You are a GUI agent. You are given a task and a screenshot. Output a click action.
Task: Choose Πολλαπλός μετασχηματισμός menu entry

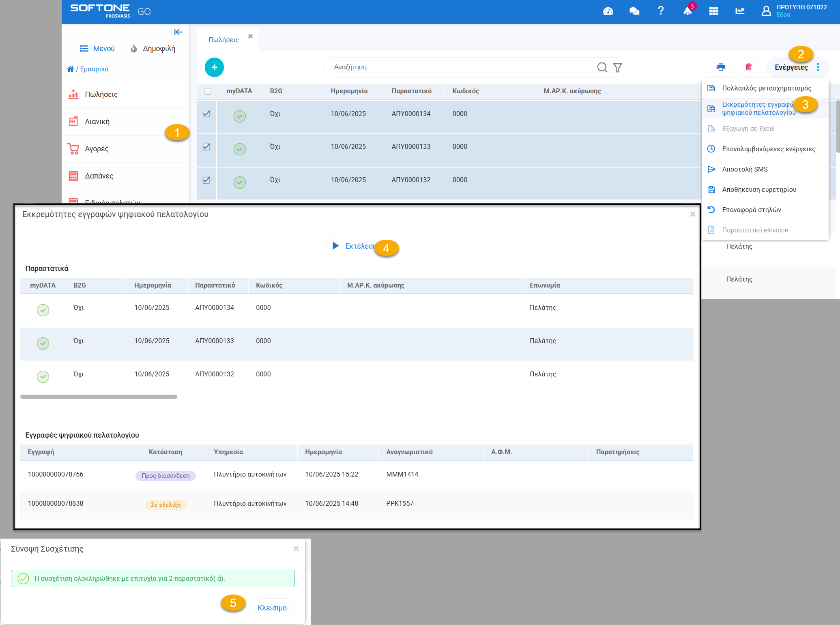coord(766,88)
